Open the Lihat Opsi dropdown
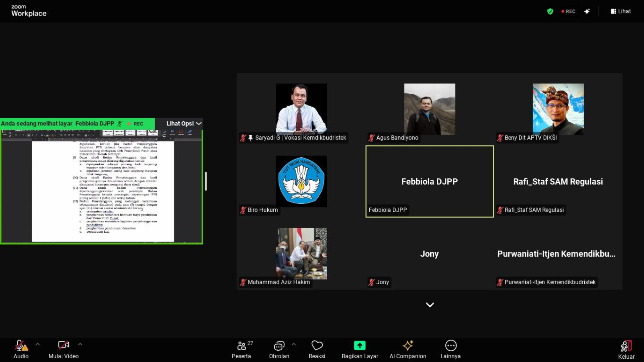 coord(184,123)
